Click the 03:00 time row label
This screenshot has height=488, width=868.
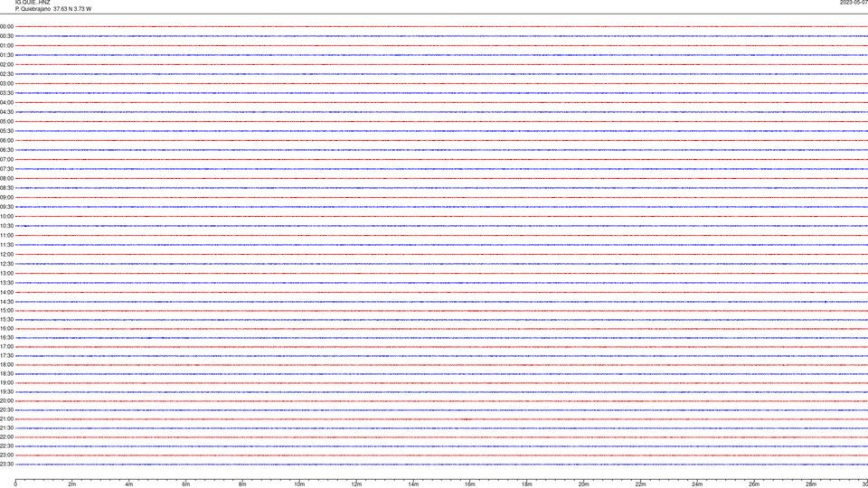(6, 83)
